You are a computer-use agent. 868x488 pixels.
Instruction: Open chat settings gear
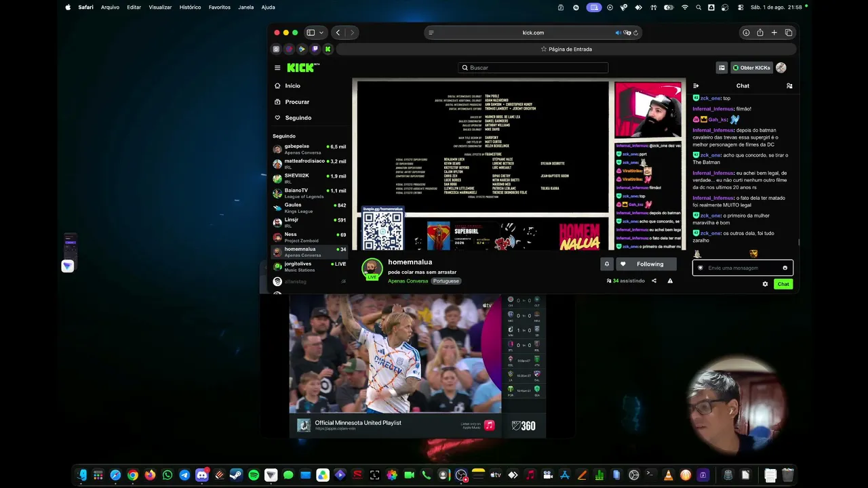point(765,284)
